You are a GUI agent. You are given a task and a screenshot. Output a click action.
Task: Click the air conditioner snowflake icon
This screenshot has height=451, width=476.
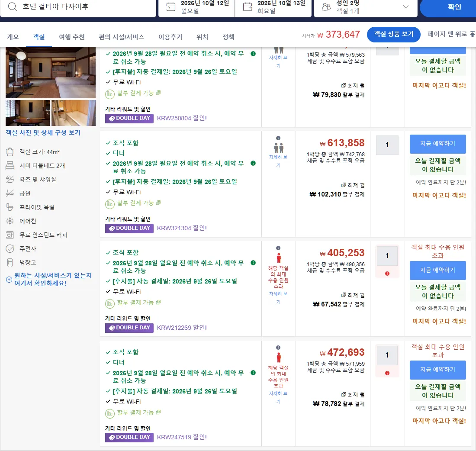point(10,221)
